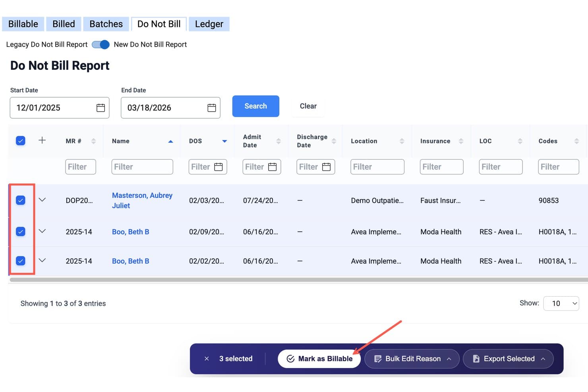Dismiss the selection bar with the X icon
The height and width of the screenshot is (392, 588).
[x=207, y=359]
